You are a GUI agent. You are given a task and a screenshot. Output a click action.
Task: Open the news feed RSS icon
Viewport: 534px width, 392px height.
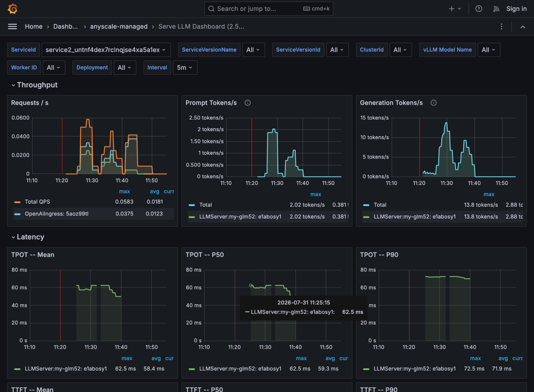tap(496, 9)
